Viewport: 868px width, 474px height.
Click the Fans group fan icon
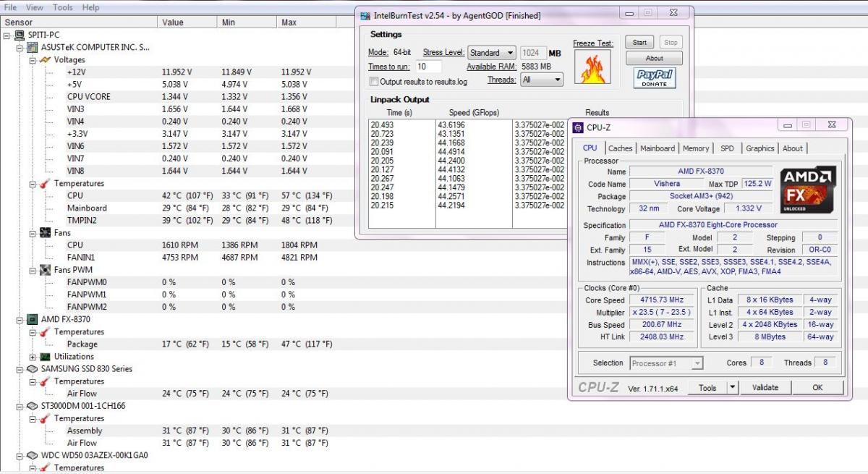[45, 232]
